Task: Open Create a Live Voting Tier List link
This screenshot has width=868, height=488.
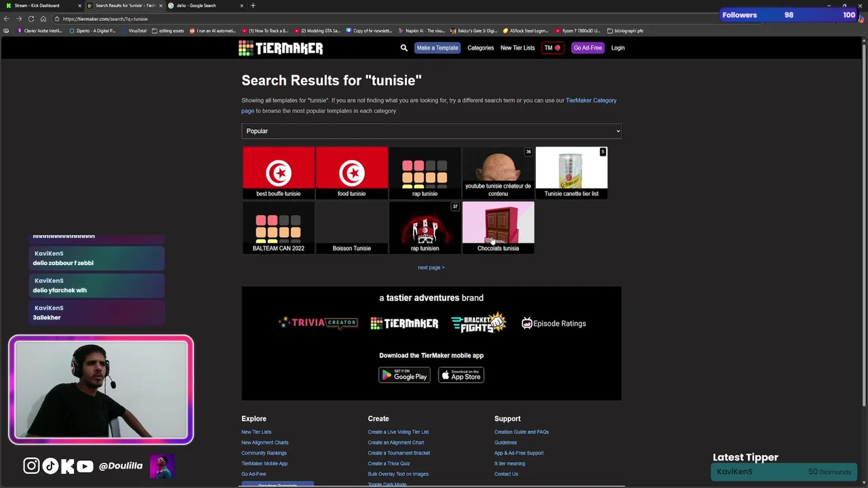Action: [398, 432]
